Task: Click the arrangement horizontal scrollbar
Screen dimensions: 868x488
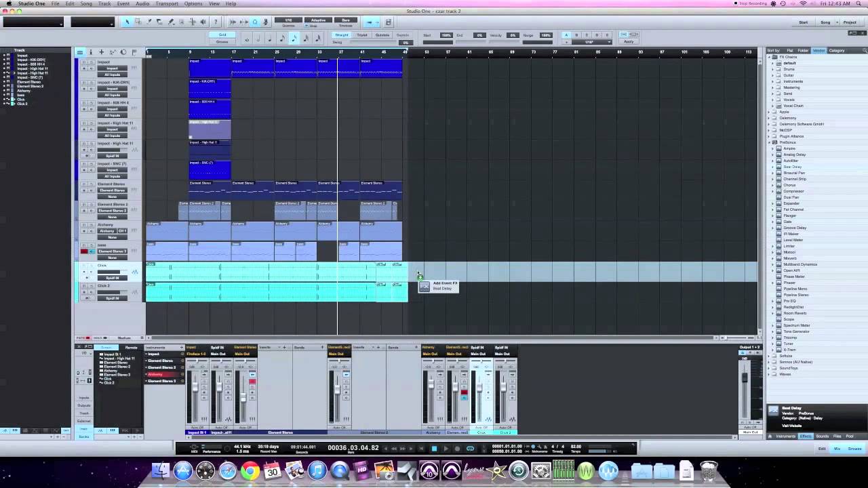Action: [431, 338]
